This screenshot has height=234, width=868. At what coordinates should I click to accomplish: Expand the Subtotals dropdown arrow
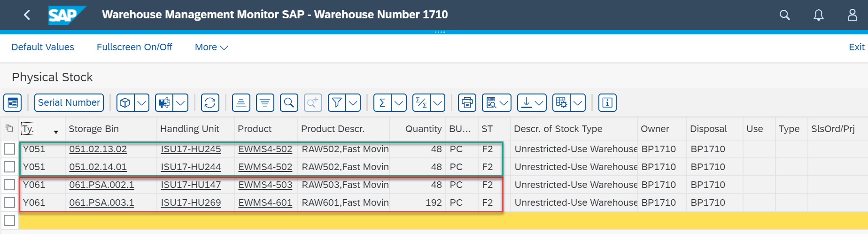pyautogui.click(x=437, y=102)
